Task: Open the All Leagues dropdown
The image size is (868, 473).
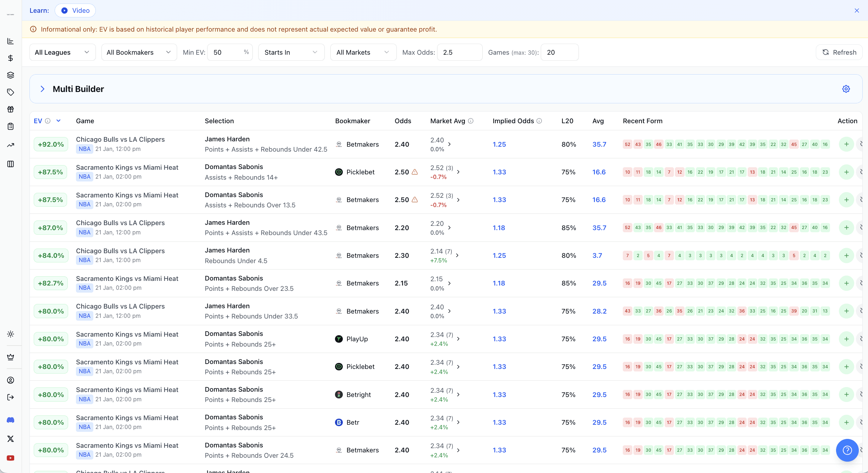Action: click(x=62, y=53)
